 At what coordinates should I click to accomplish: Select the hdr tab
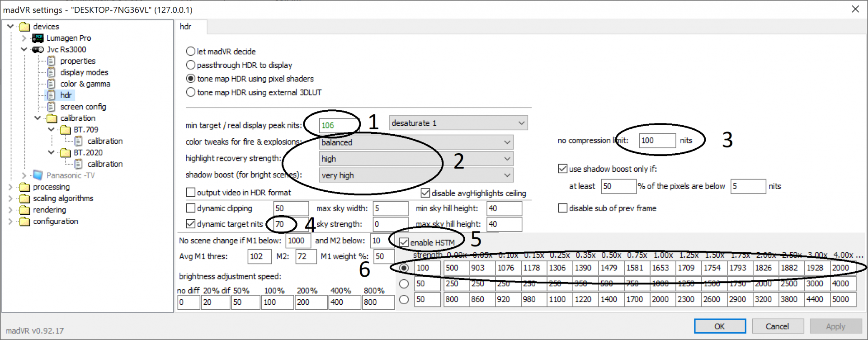(x=186, y=27)
